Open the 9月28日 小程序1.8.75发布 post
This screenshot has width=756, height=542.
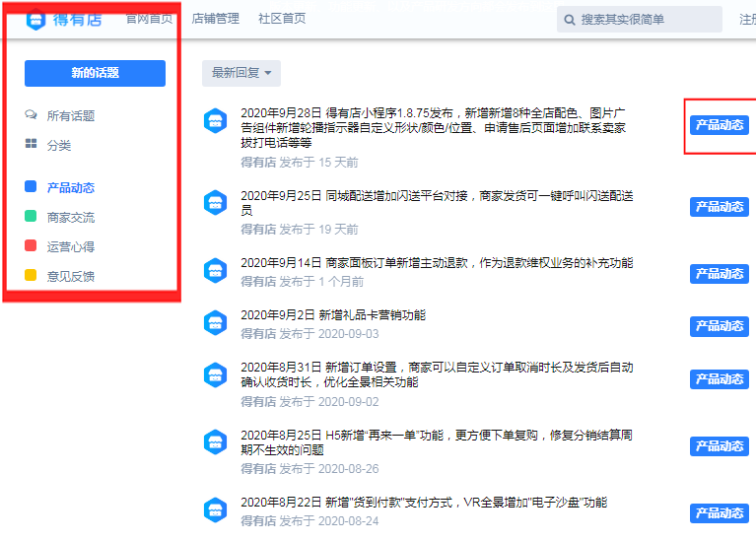point(433,128)
